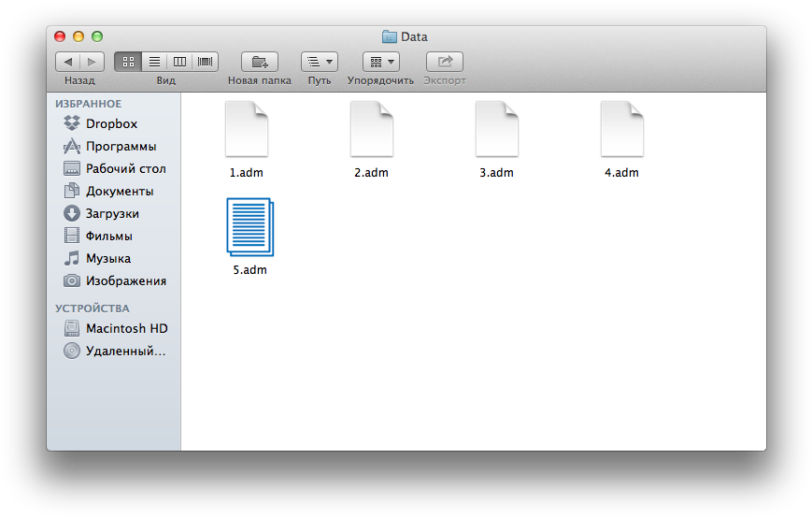Select the Удаленный… disc device
The image size is (812, 517).
point(113,352)
